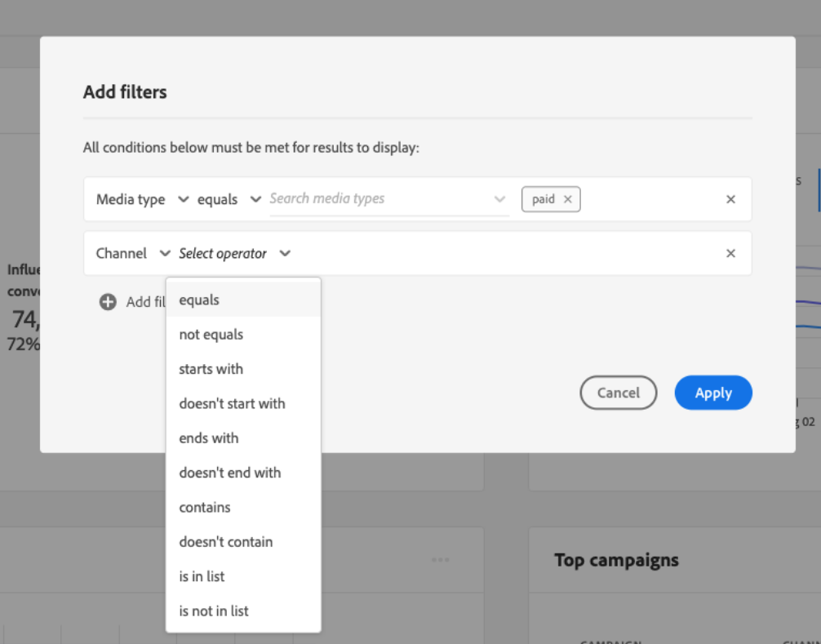Pick doesn't end with operator
Screen dimensions: 821x644
click(x=243, y=473)
